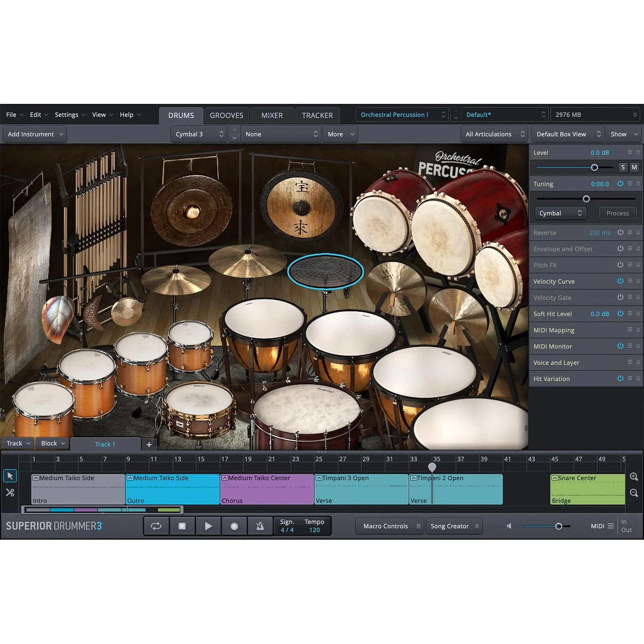Screen dimensions: 644x644
Task: Open the All Articulations dropdown
Action: click(x=494, y=134)
